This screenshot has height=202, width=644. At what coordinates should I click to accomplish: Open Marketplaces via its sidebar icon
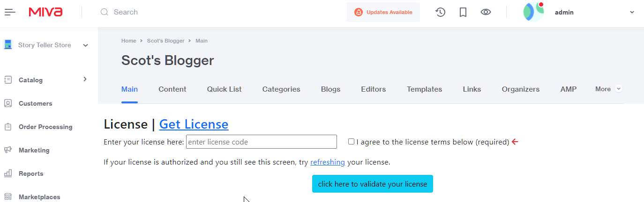(x=8, y=197)
